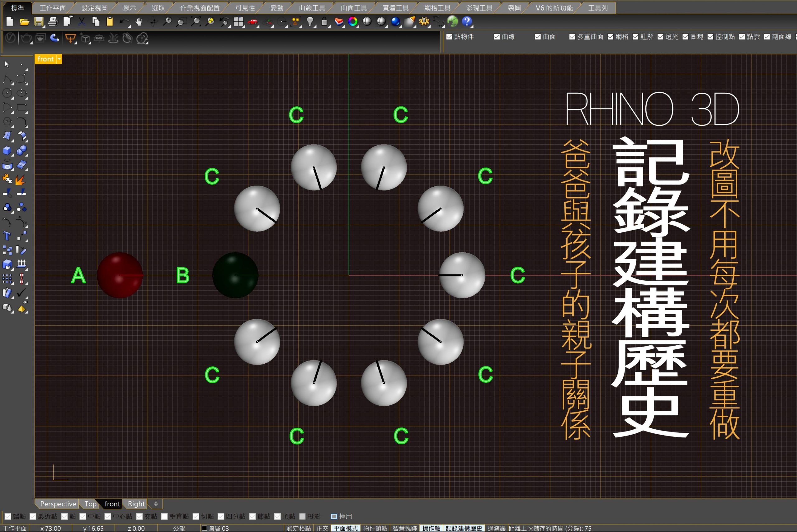Uncheck the 曲線 selection filter
The height and width of the screenshot is (532, 797).
(497, 37)
